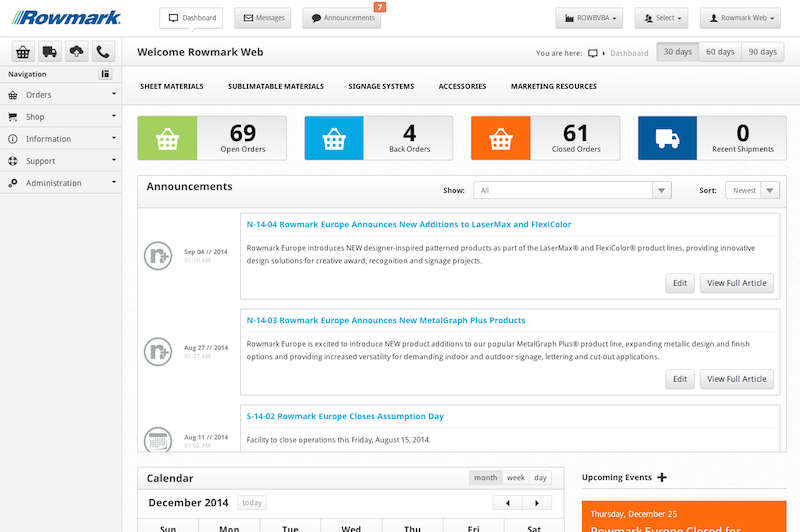Click the 4 Back Orders count
This screenshot has height=532, width=800.
tap(409, 133)
